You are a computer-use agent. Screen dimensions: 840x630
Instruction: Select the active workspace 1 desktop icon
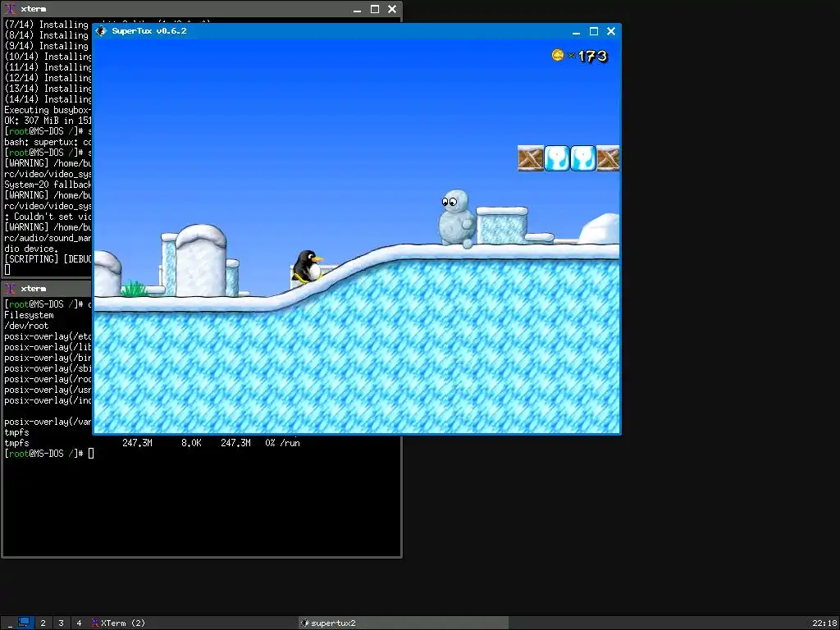(x=24, y=623)
